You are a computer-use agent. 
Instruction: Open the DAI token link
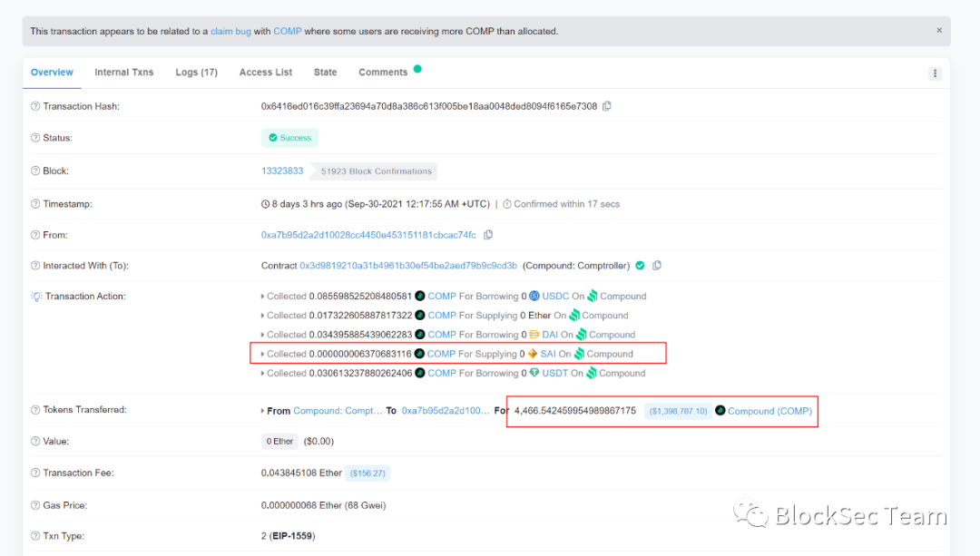[x=550, y=335]
